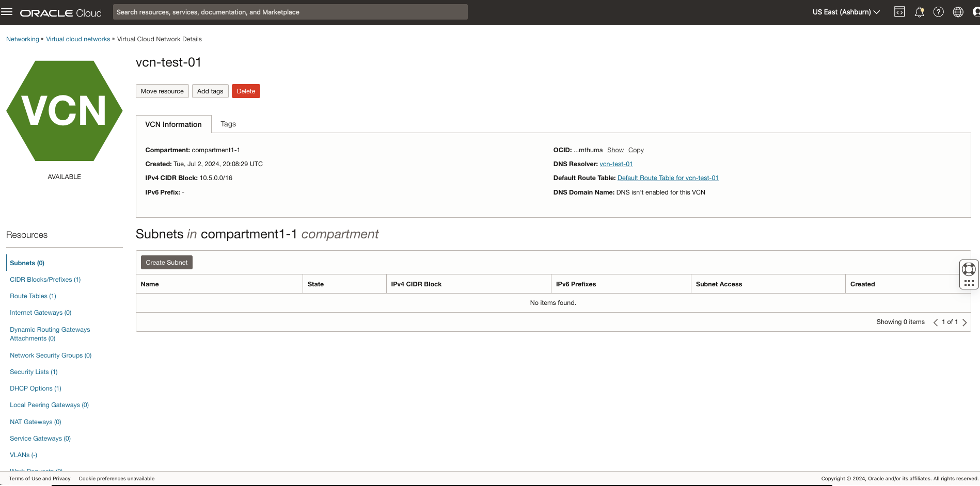This screenshot has height=486, width=980.
Task: Click the Oracle Cloud logo
Action: (60, 12)
